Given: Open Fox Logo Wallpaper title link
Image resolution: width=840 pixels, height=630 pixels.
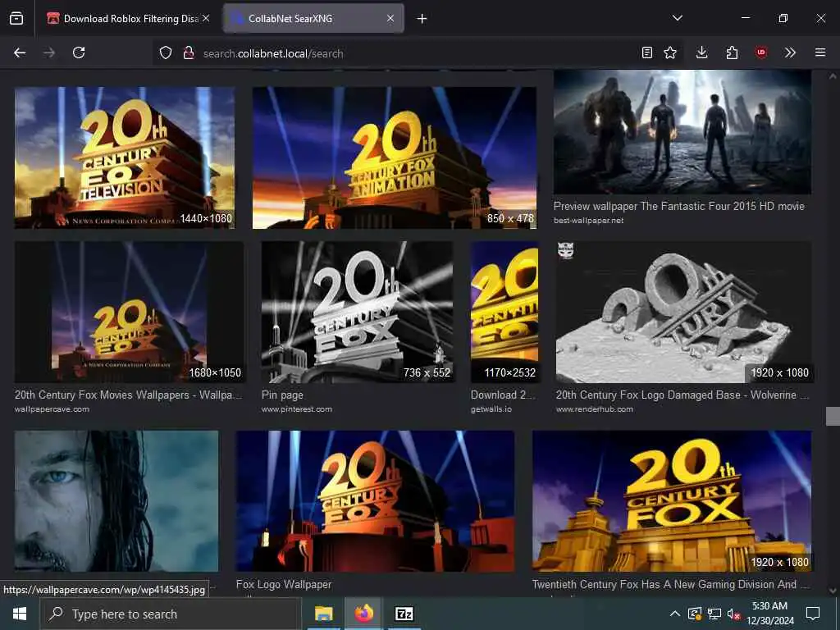Looking at the screenshot, I should 284,584.
